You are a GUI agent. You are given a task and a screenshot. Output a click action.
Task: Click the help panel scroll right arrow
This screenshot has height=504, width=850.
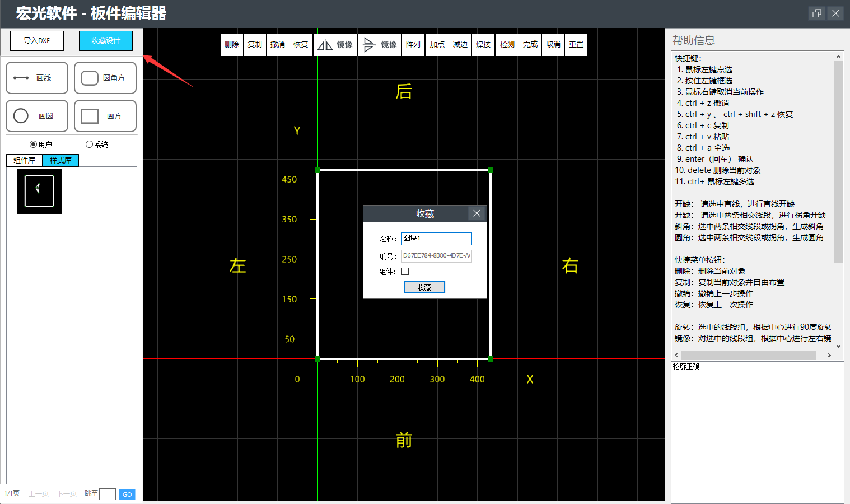pyautogui.click(x=829, y=355)
